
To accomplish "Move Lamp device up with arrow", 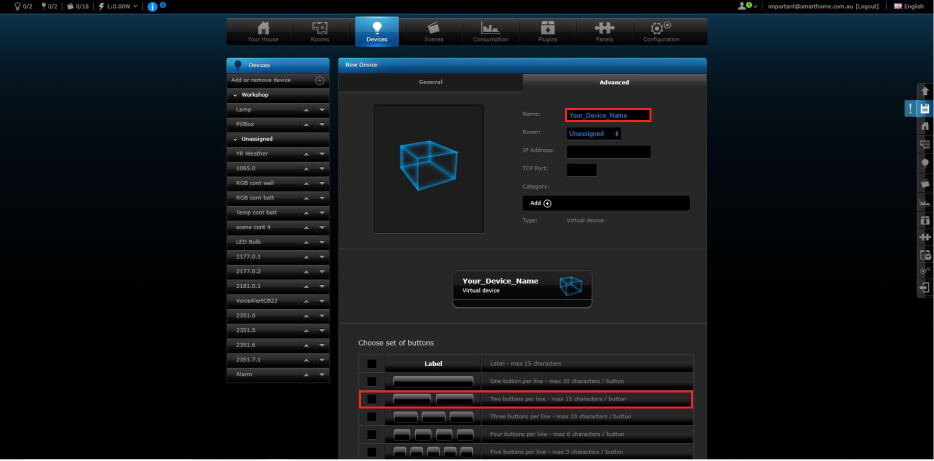I will (x=306, y=110).
